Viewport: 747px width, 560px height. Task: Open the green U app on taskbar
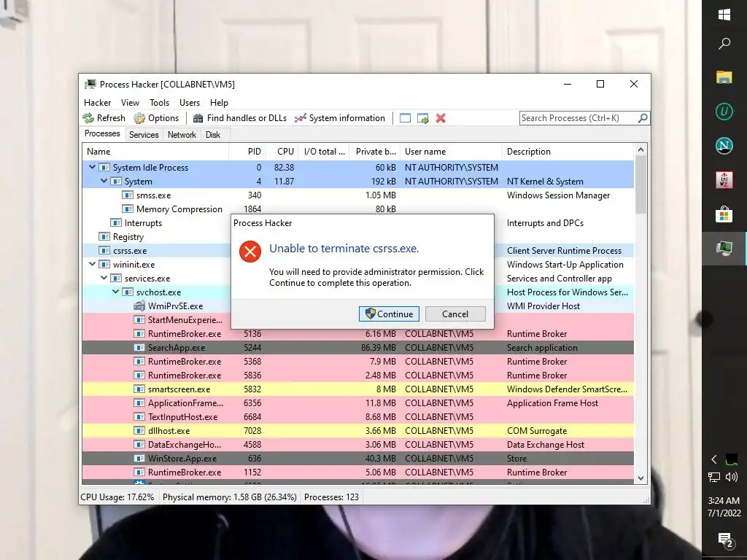pos(724,112)
